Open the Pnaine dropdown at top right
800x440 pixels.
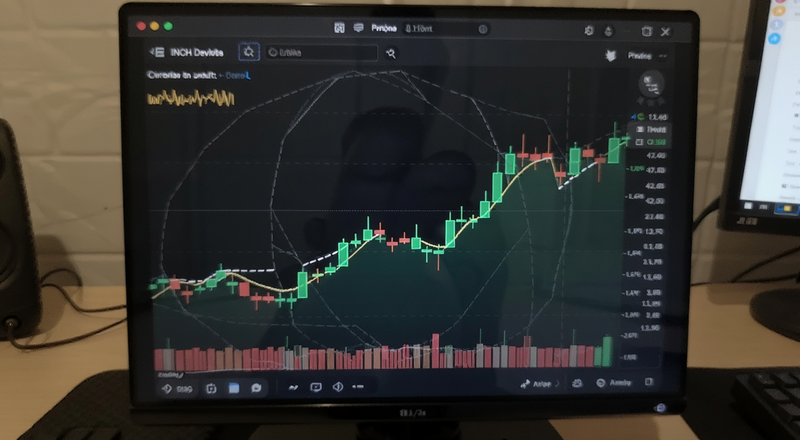647,56
